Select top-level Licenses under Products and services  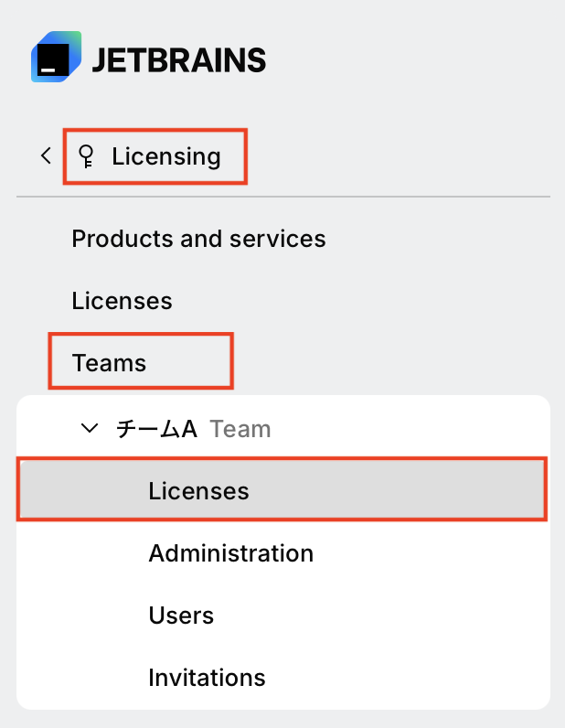point(123,301)
